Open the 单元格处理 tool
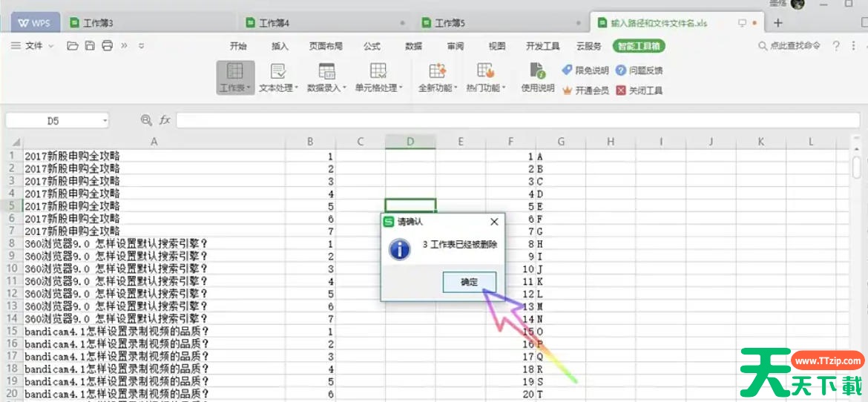The image size is (868, 402). point(378,78)
